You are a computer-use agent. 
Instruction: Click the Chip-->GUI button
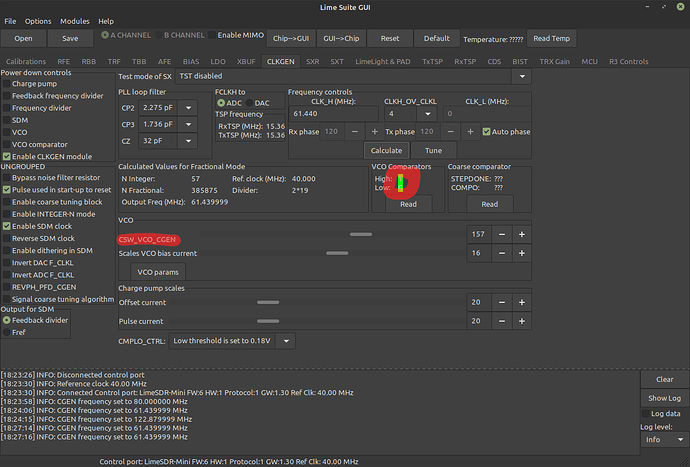pos(291,39)
